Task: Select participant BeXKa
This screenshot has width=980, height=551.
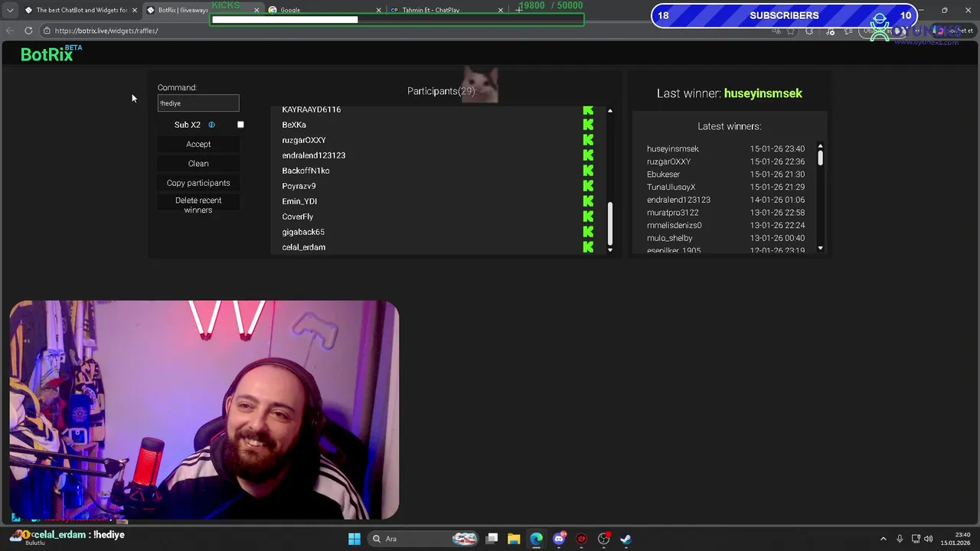Action: (294, 125)
